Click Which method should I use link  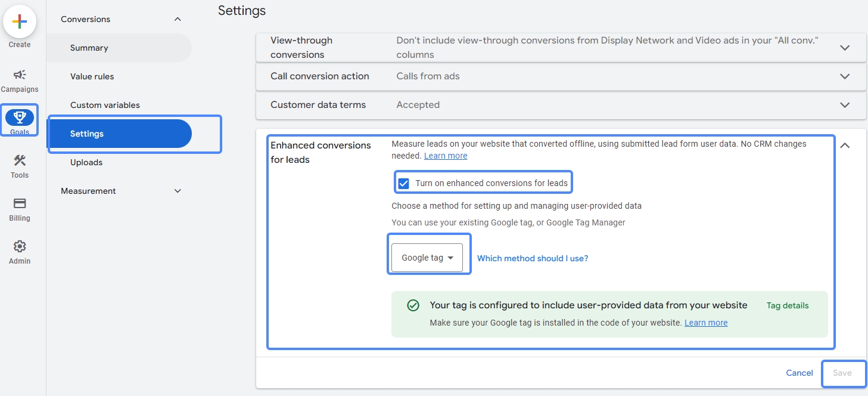pos(533,258)
